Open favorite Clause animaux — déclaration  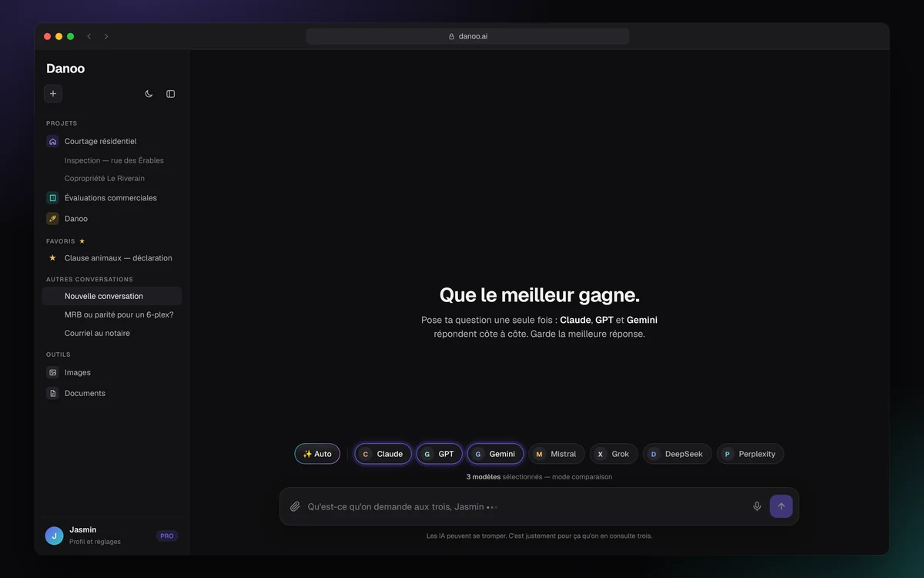(x=112, y=258)
